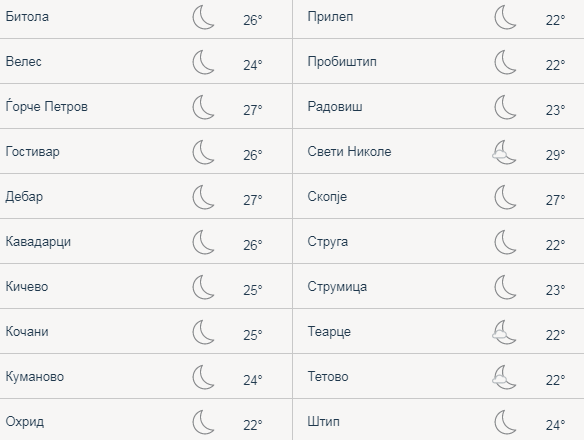Click the moon icon for Струмица
Viewport: 584px width, 440px height.
(505, 287)
